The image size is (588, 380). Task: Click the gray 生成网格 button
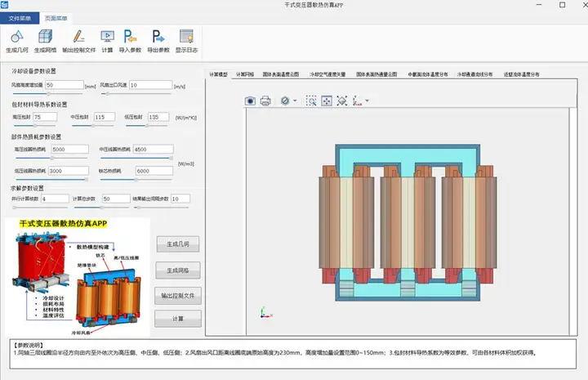[x=178, y=270]
